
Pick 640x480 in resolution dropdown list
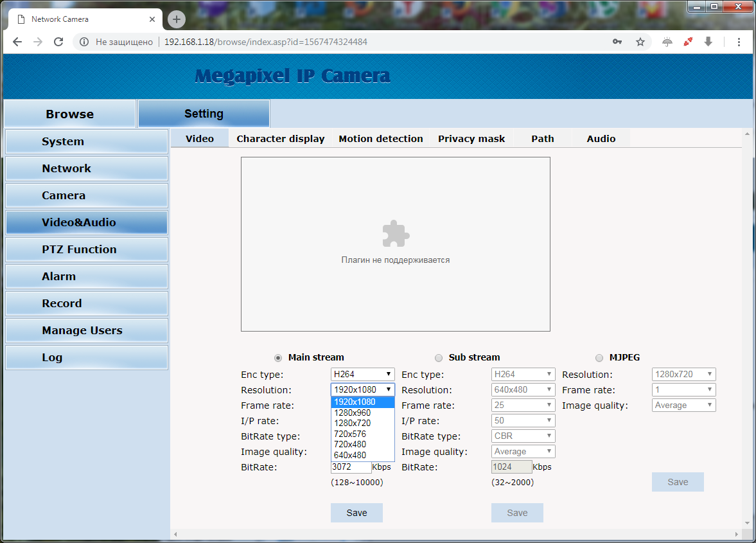click(350, 455)
